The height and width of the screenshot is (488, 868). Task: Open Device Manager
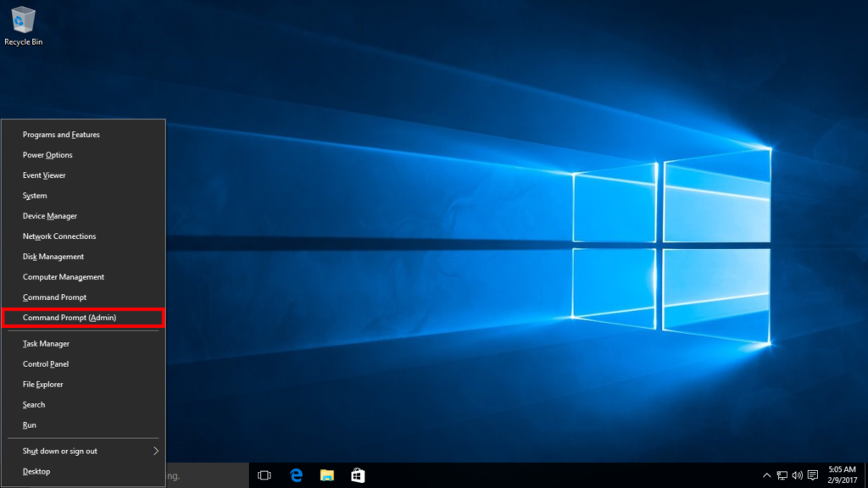84,216
